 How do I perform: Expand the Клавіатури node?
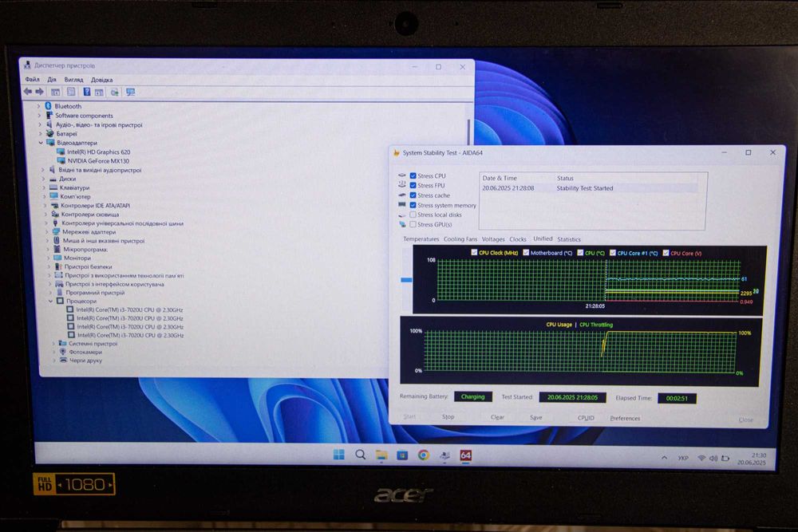(44, 187)
